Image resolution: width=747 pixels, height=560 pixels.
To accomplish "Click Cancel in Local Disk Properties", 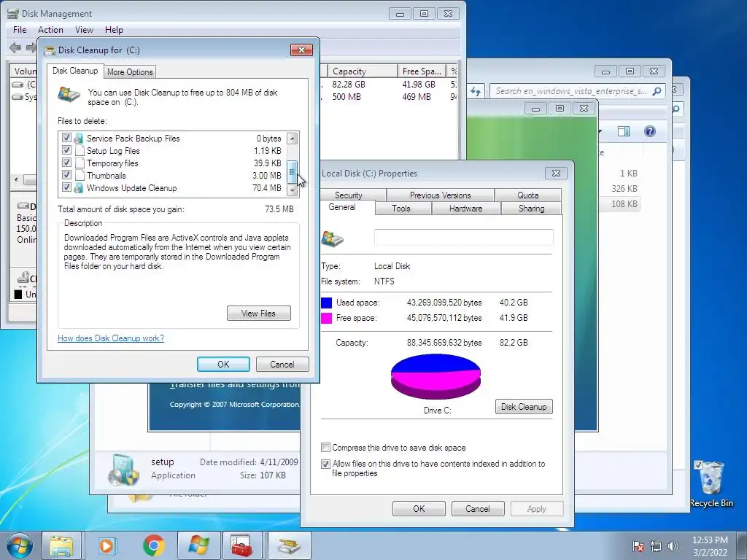I will pos(477,508).
